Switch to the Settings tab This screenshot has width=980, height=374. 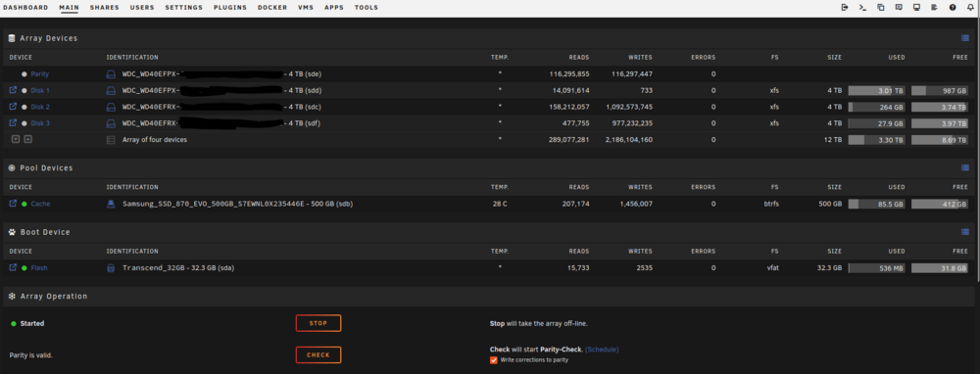click(184, 8)
